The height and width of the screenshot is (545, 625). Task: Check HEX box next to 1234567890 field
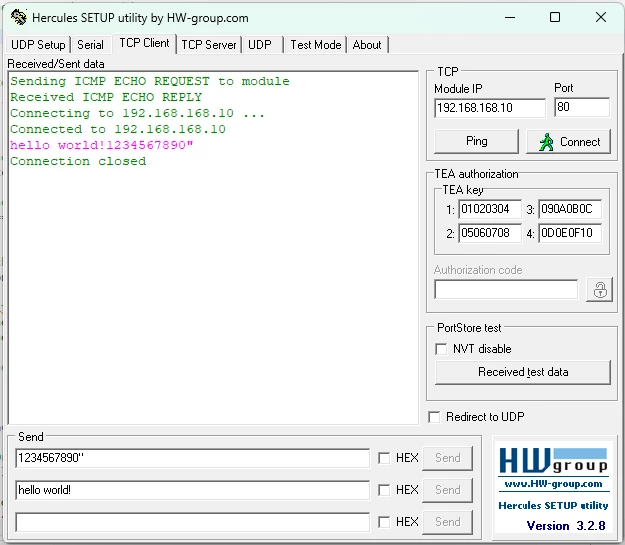(384, 458)
